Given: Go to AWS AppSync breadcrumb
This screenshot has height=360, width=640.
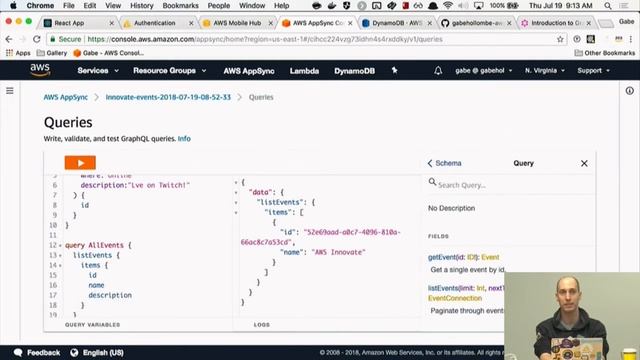Looking at the screenshot, I should click(66, 97).
